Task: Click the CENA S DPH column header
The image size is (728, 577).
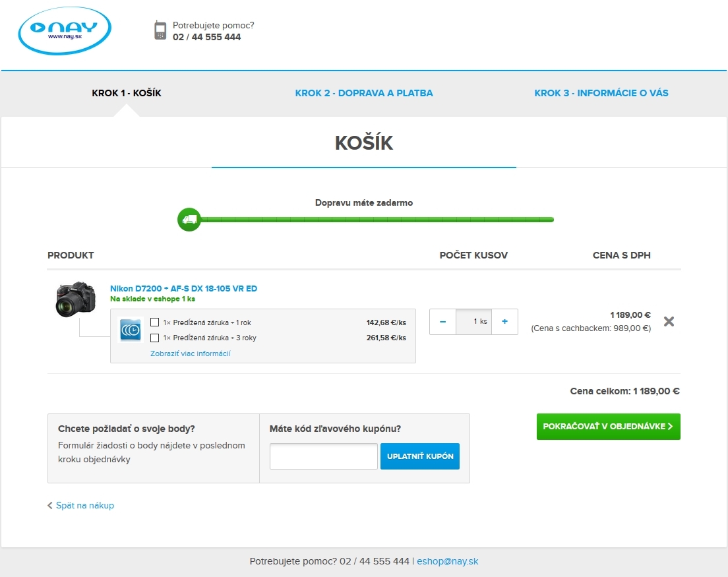Action: coord(622,255)
